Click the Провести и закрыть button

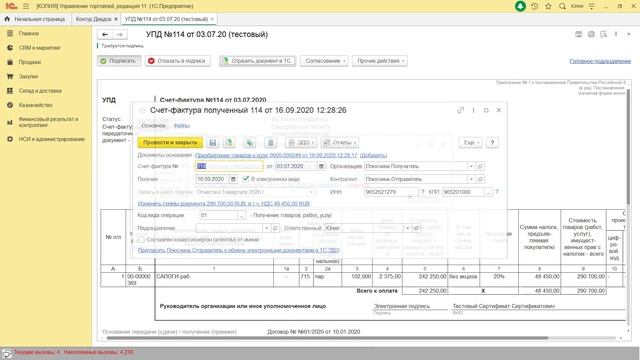point(170,142)
